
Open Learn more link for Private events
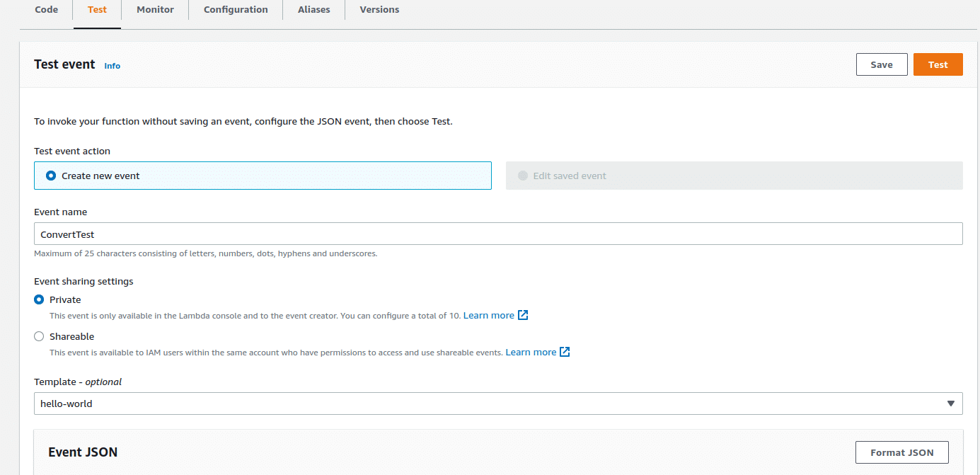click(x=488, y=315)
